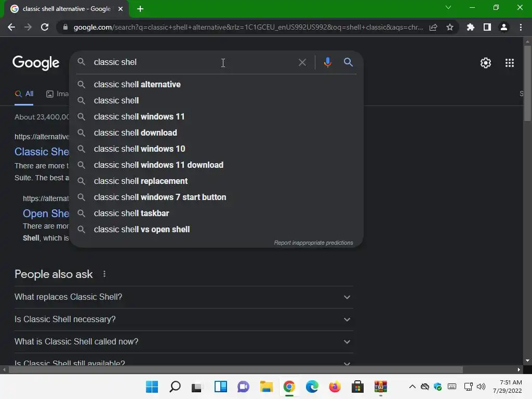Open the Classic Shell result link

(42, 152)
